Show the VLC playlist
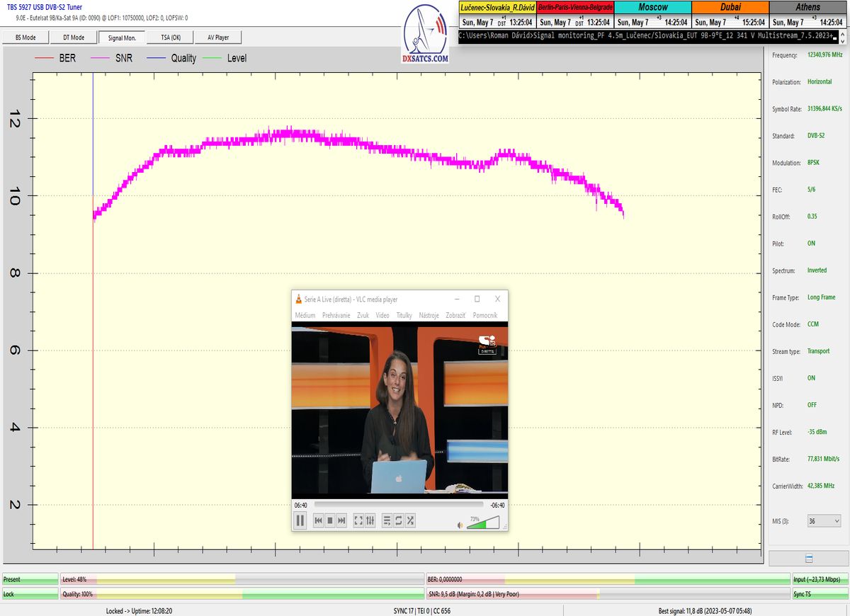850x616 pixels. (x=387, y=520)
